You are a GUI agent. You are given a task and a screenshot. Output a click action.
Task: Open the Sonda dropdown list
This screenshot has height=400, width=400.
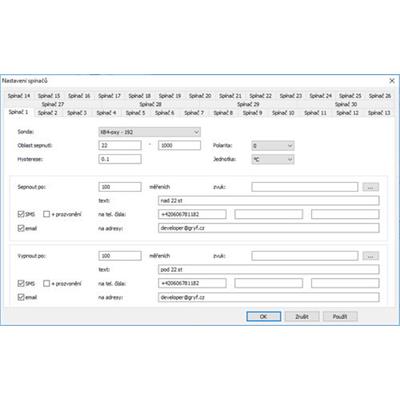pyautogui.click(x=150, y=132)
